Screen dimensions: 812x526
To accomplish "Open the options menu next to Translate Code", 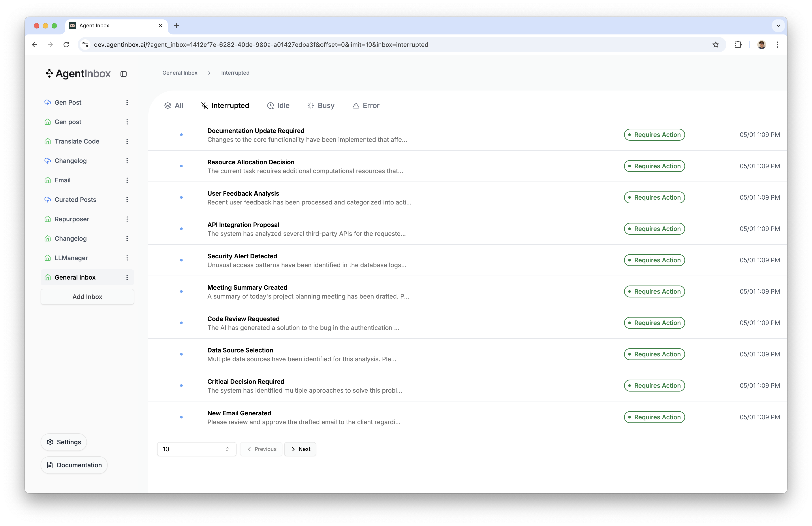I will coord(127,141).
